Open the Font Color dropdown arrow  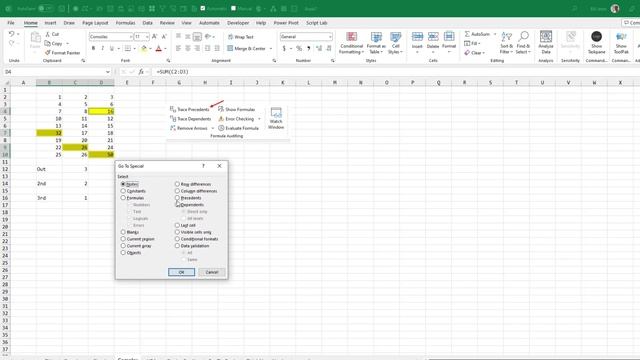165,49
